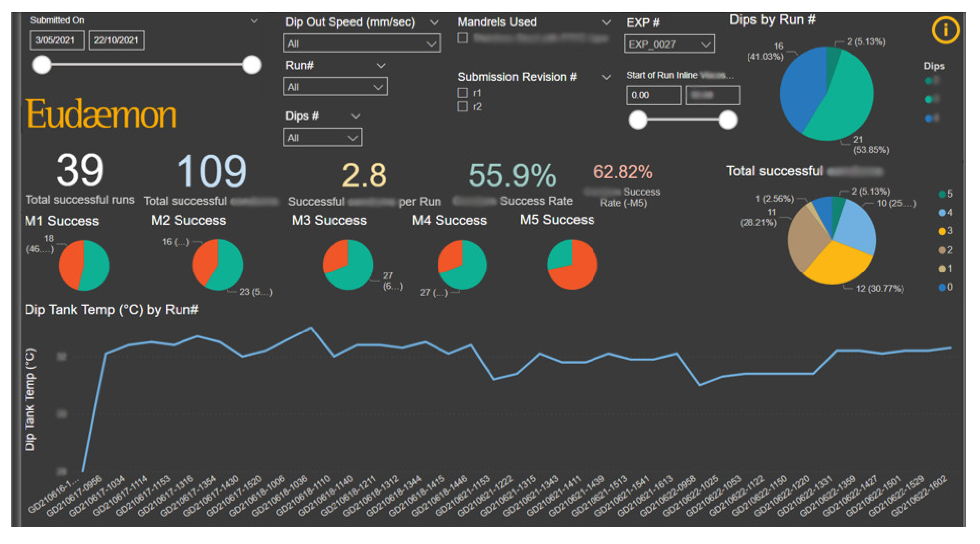The width and height of the screenshot is (980, 544).
Task: Click legend marker for value 0
Action: click(942, 287)
